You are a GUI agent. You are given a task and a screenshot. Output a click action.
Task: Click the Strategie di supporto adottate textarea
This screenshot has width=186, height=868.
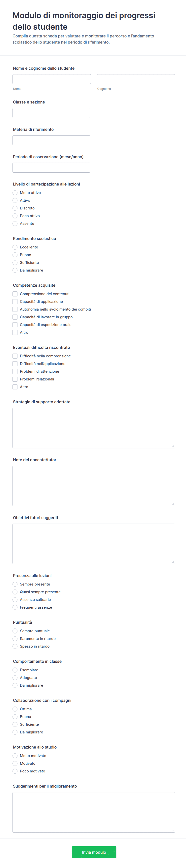94,428
